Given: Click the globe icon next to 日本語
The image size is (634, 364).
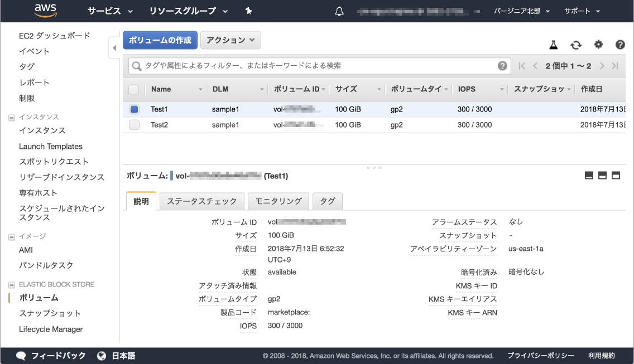Looking at the screenshot, I should pyautogui.click(x=101, y=355).
